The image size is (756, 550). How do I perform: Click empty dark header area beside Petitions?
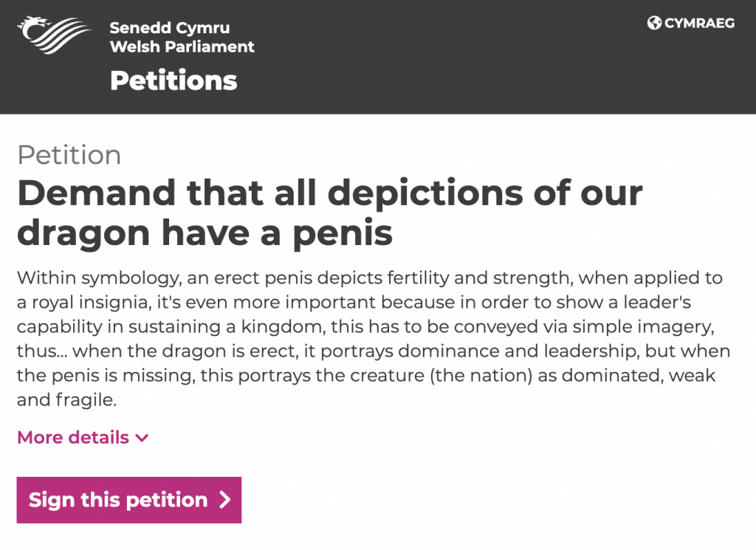[434, 80]
